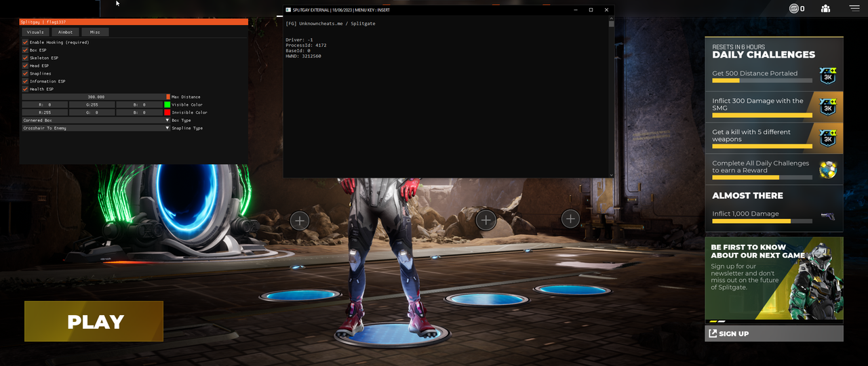
Task: Toggle the Head ESP checkbox
Action: point(25,66)
